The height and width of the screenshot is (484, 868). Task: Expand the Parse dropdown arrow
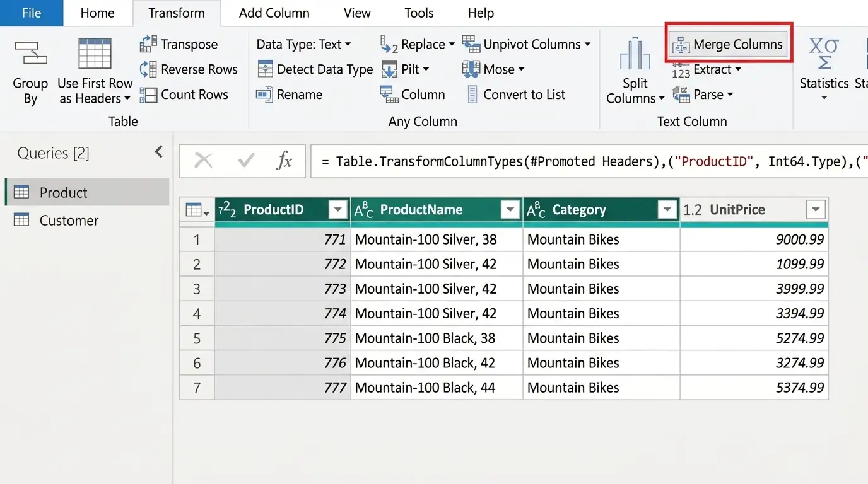click(x=730, y=95)
